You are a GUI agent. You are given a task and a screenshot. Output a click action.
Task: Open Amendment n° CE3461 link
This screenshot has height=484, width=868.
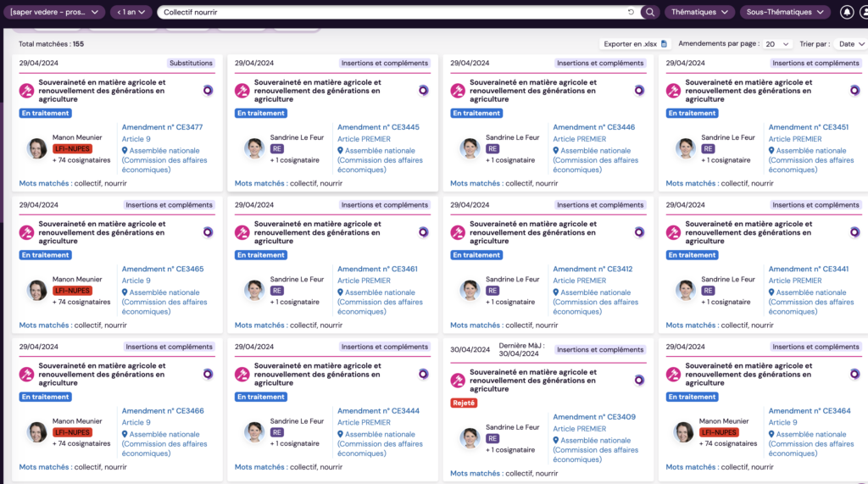click(x=378, y=269)
